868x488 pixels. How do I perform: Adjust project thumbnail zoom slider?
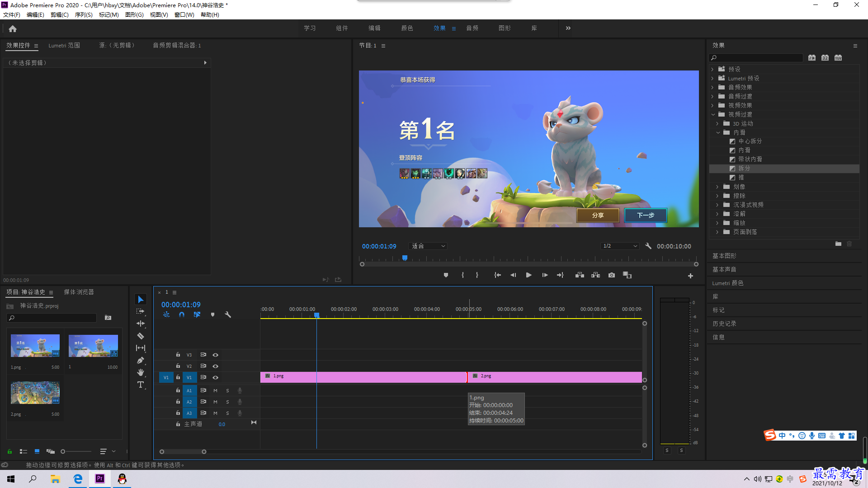63,451
